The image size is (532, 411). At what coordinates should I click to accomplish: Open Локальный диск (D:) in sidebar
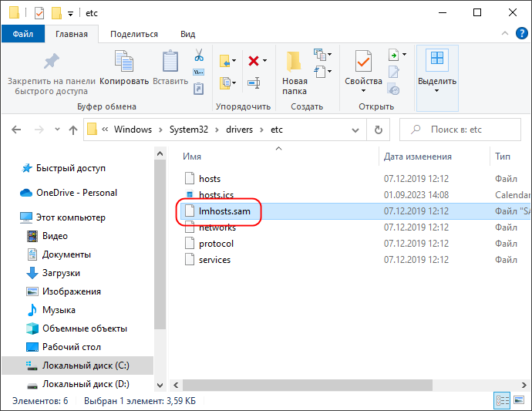pyautogui.click(x=86, y=384)
